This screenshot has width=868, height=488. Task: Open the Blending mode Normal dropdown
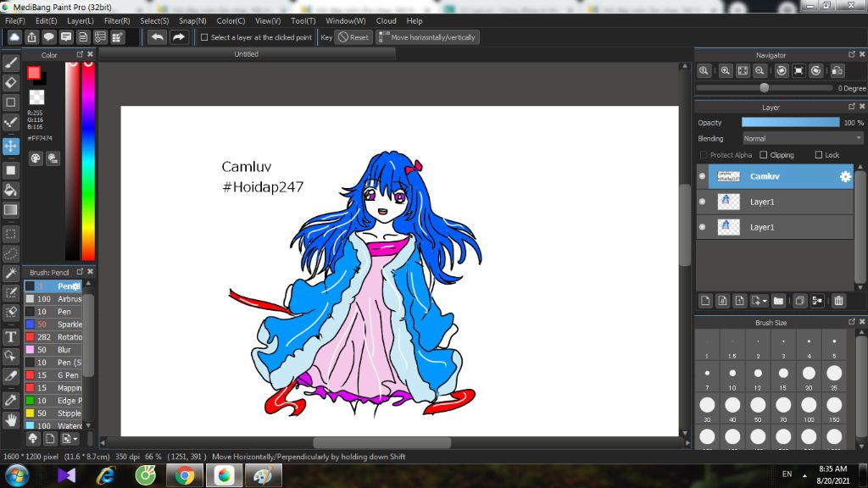pyautogui.click(x=803, y=138)
